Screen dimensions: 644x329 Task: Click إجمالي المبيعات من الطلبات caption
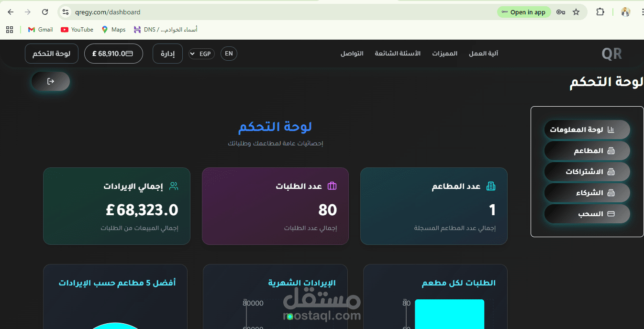pos(139,228)
